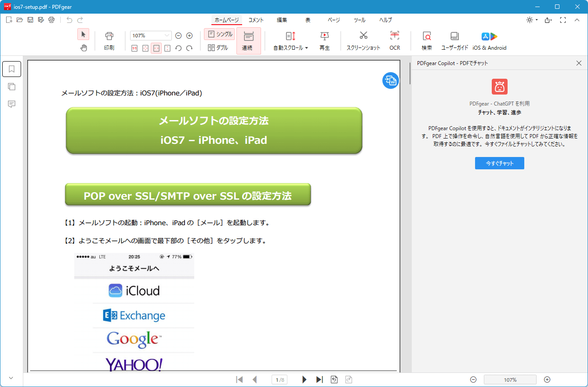Rotate page counterclockwise
This screenshot has width=588, height=387.
(178, 48)
